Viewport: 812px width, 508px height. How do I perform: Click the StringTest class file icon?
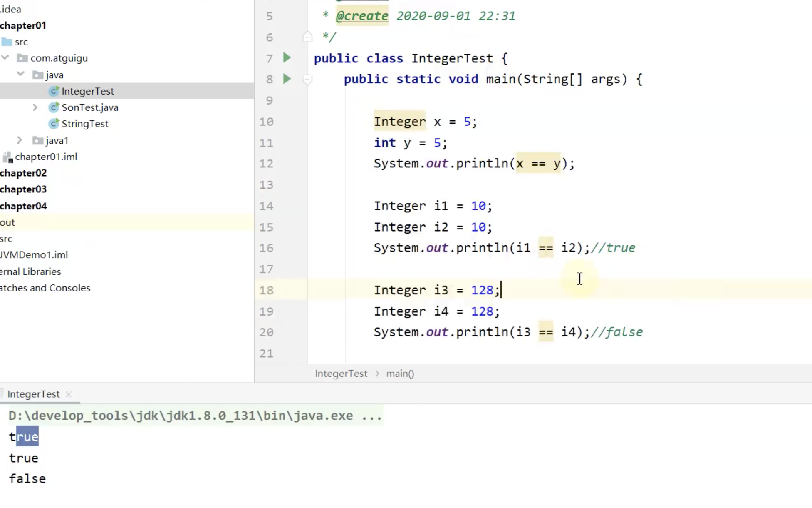[x=54, y=124]
